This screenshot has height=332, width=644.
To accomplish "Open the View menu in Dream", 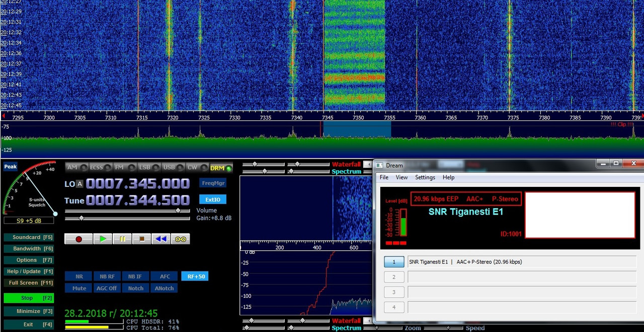I will click(401, 177).
